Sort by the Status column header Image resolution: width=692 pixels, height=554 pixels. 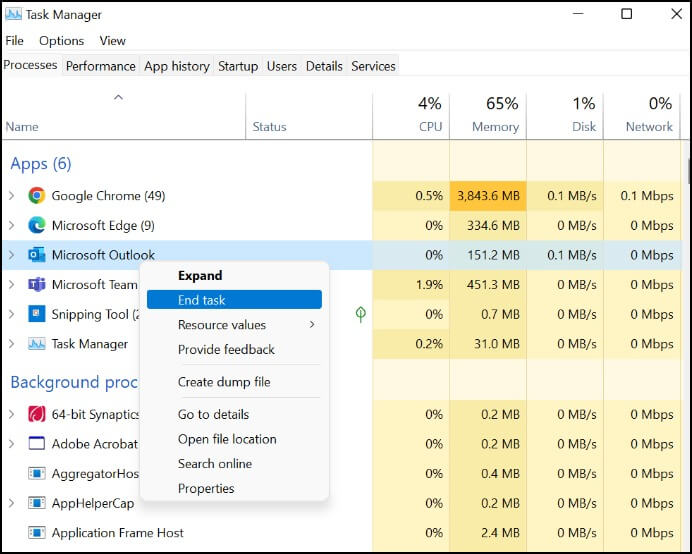(x=309, y=117)
